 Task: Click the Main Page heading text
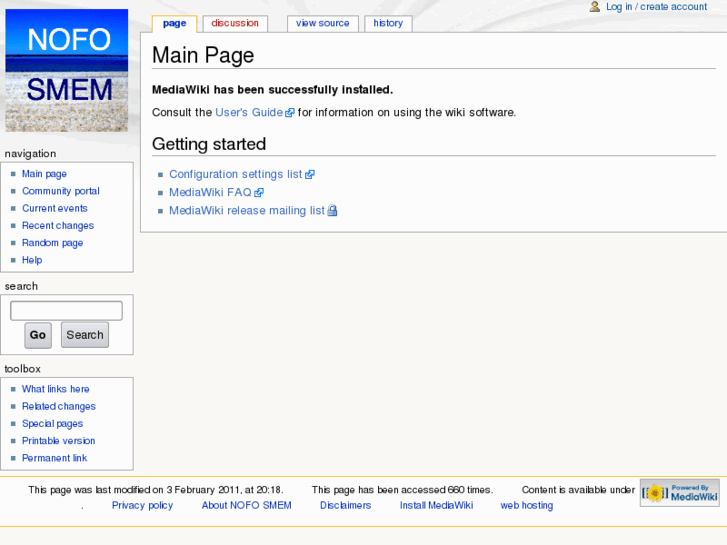point(203,55)
